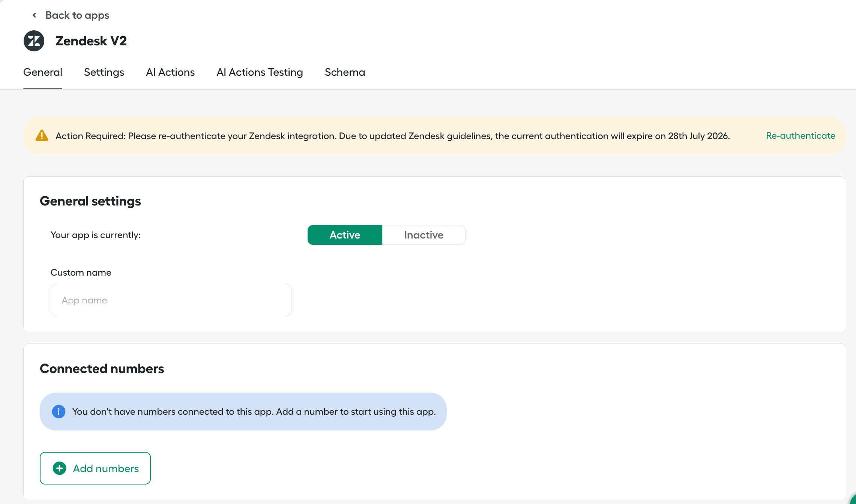Image resolution: width=856 pixels, height=504 pixels.
Task: Click the Add numbers button
Action: [x=95, y=468]
